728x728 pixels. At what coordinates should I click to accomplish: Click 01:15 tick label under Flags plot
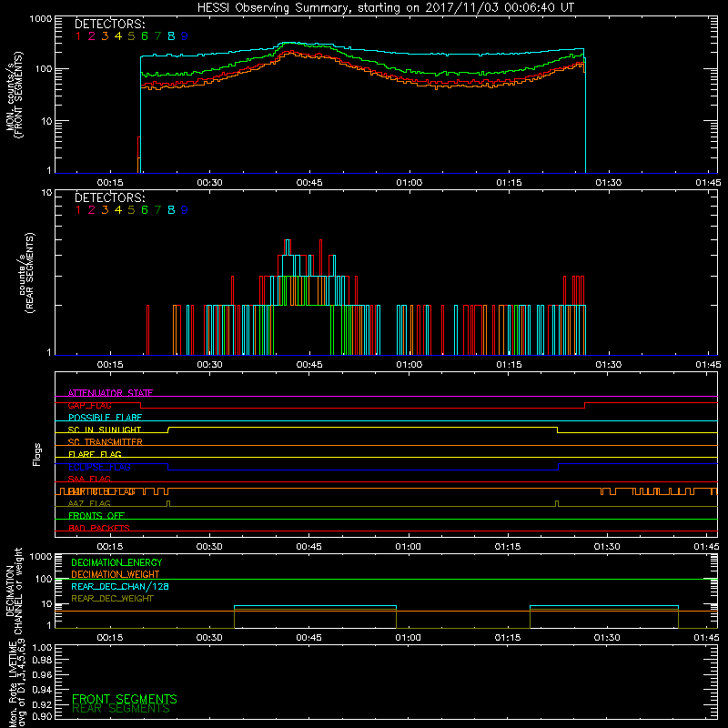[508, 547]
